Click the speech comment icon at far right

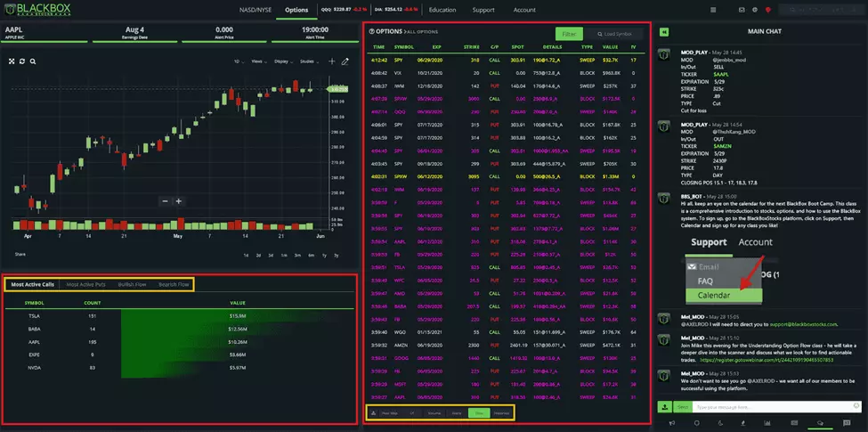(x=846, y=423)
